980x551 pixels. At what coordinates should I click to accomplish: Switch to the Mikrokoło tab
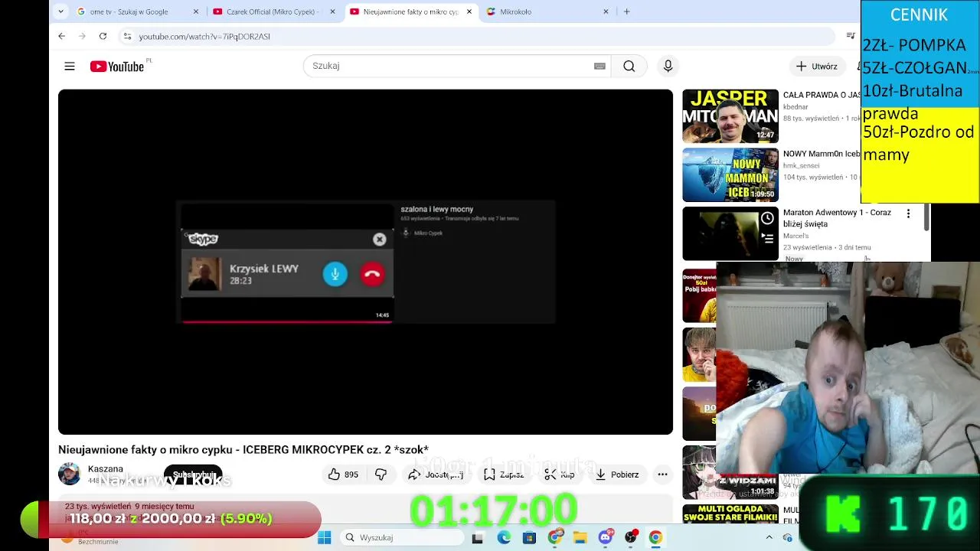(515, 11)
